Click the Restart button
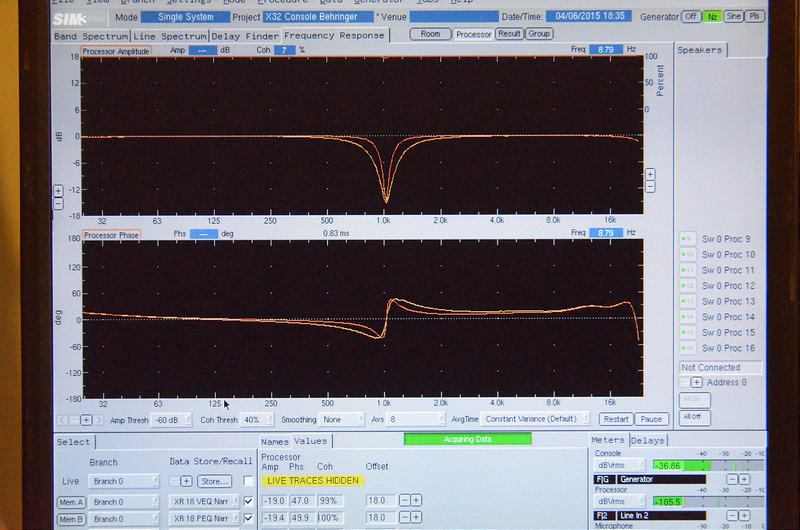800x530 pixels. tap(616, 419)
